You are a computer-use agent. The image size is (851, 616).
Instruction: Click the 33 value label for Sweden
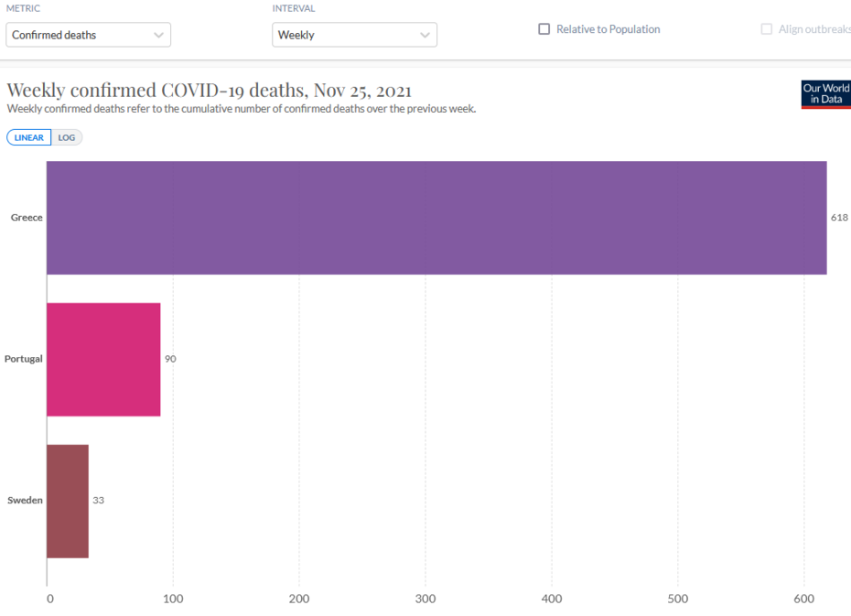click(x=98, y=501)
